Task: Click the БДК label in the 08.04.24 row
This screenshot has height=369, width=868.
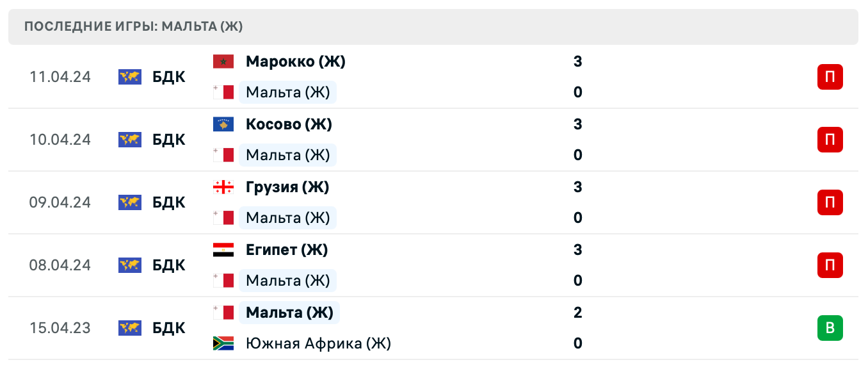Action: (x=169, y=265)
